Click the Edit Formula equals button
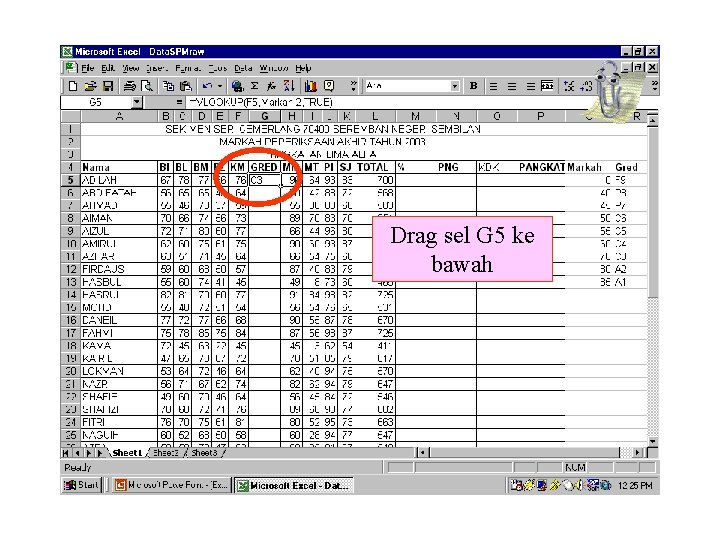This screenshot has height=540, width=720. click(x=179, y=102)
